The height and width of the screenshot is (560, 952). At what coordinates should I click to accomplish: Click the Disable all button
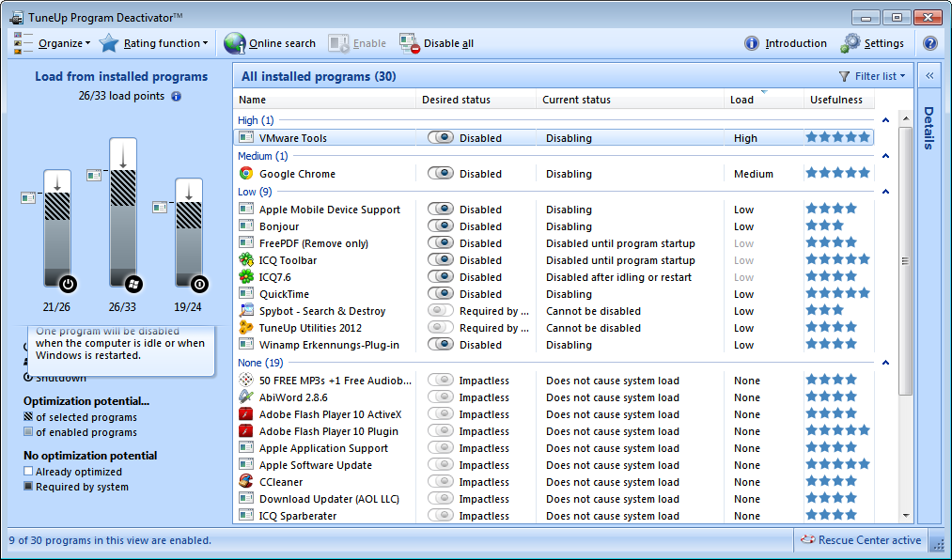point(437,43)
